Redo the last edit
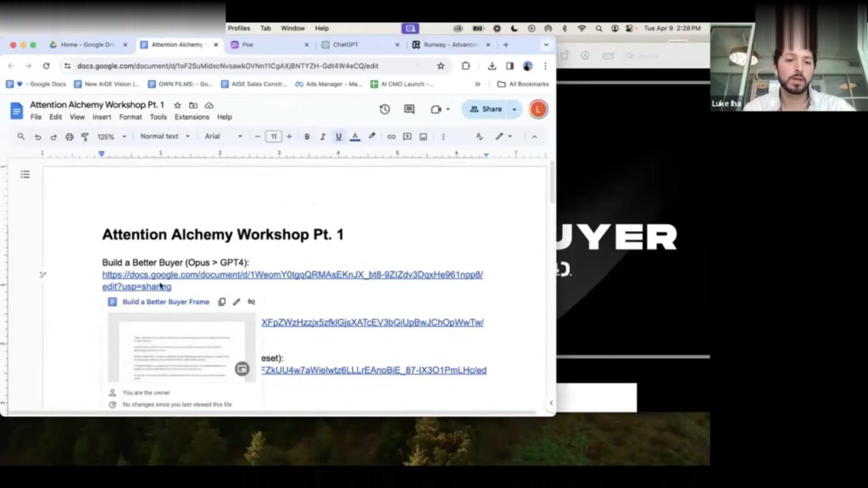 point(53,136)
